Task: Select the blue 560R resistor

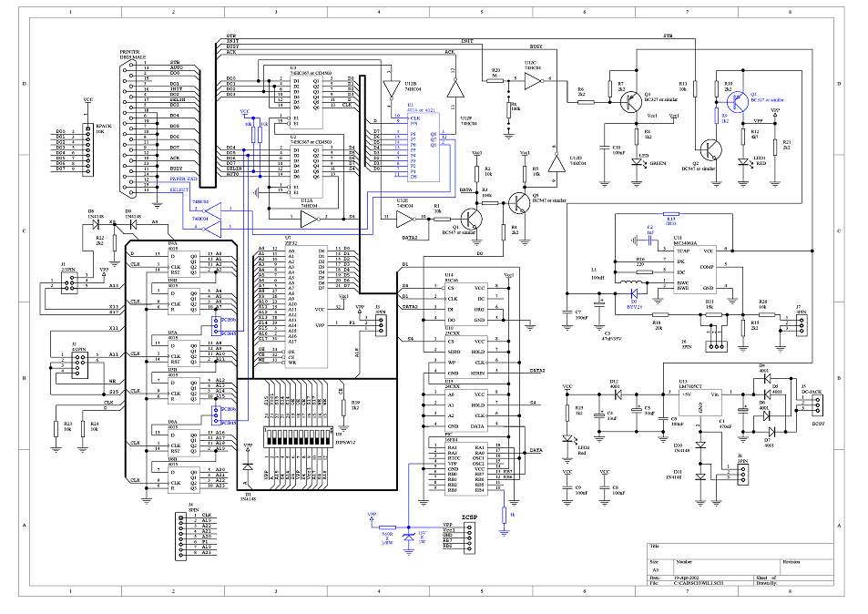Action: pyautogui.click(x=387, y=527)
